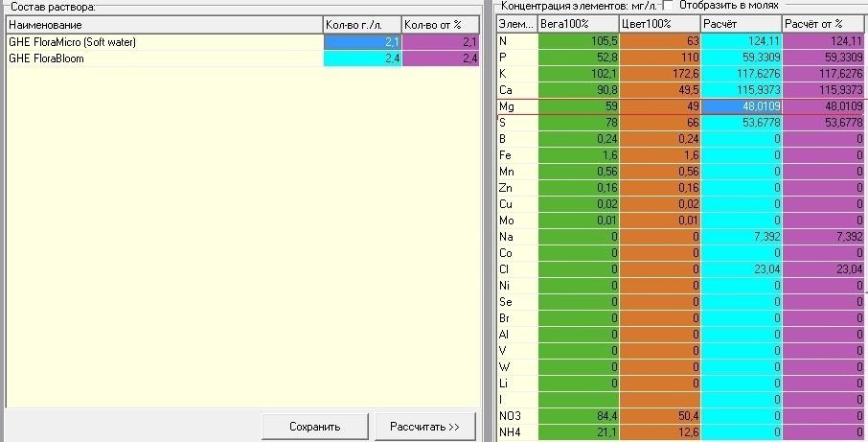Click the green Ca Вега100% value 90,8
The image size is (868, 442).
point(578,90)
